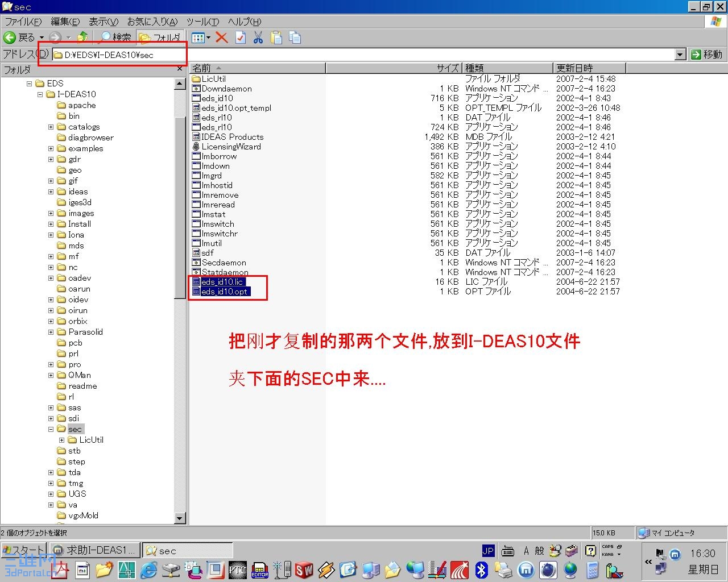Click the Go (移動) button
This screenshot has width=728, height=582.
click(706, 55)
